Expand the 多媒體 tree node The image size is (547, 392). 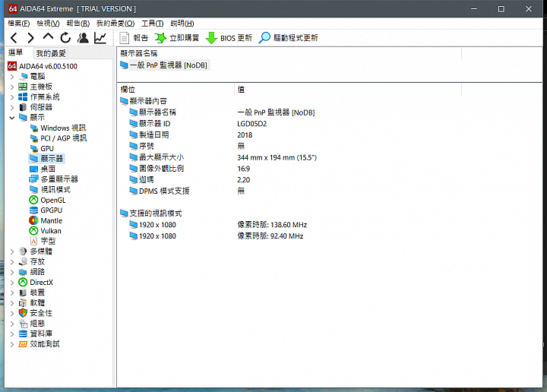click(12, 251)
